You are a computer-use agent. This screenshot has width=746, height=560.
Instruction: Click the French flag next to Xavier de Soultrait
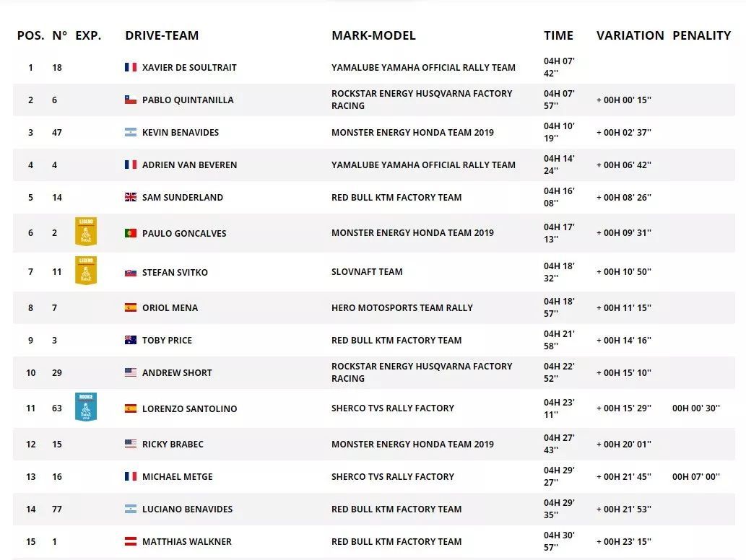tap(131, 67)
